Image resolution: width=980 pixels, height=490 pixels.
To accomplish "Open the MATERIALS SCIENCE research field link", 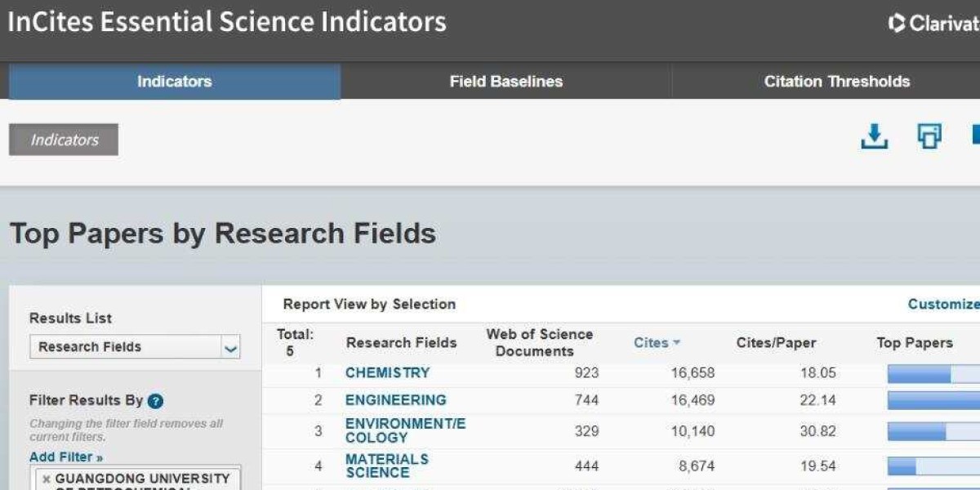I will tap(386, 465).
